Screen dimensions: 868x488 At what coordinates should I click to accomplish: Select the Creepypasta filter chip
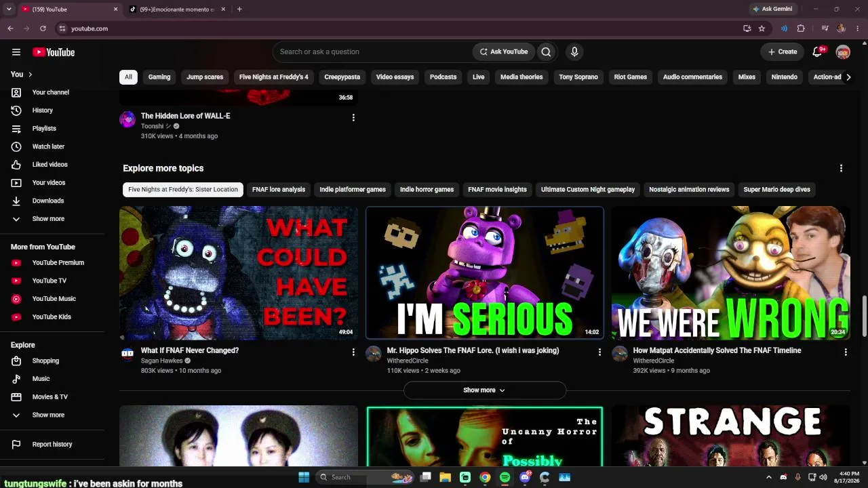pos(342,77)
